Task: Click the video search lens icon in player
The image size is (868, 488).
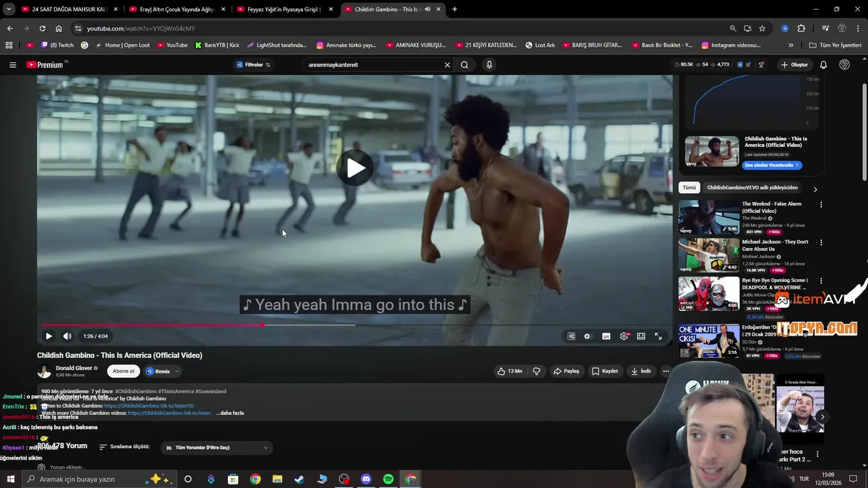Action: tap(571, 336)
